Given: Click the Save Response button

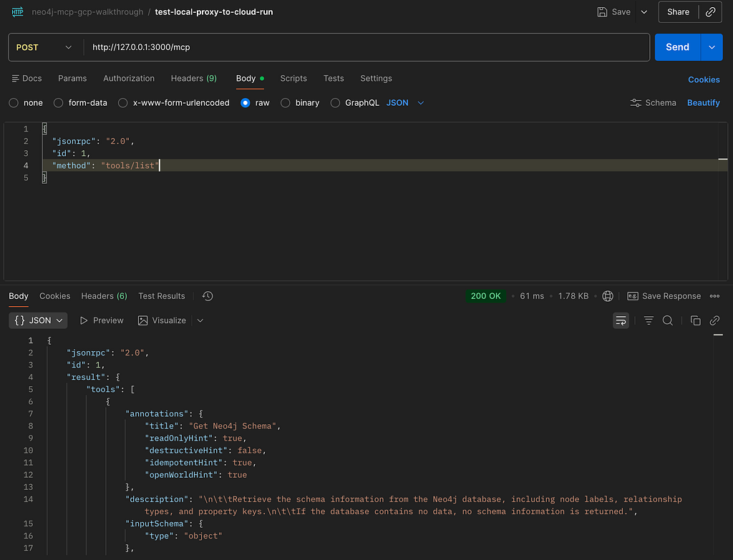Looking at the screenshot, I should tap(664, 296).
